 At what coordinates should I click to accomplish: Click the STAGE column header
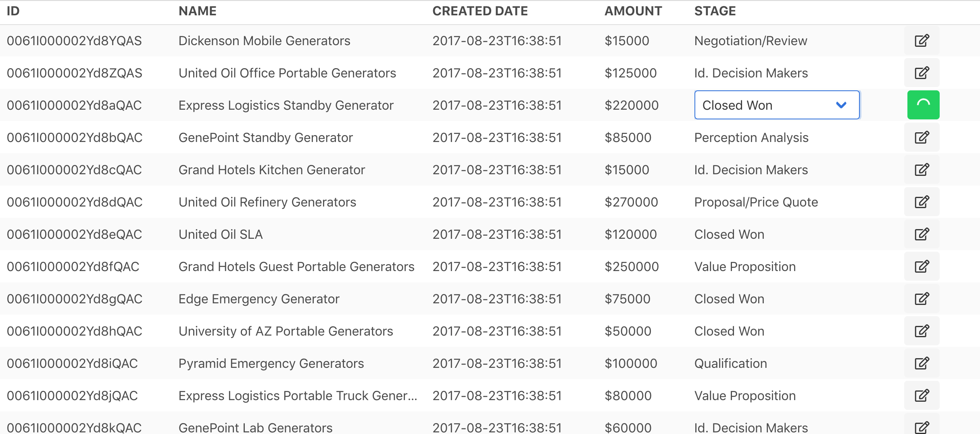[715, 11]
